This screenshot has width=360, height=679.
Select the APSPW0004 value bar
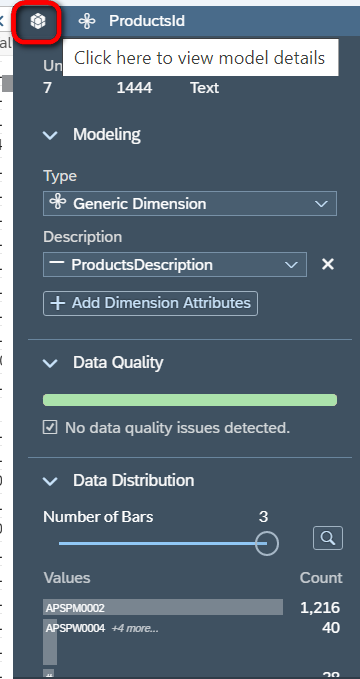coord(50,642)
